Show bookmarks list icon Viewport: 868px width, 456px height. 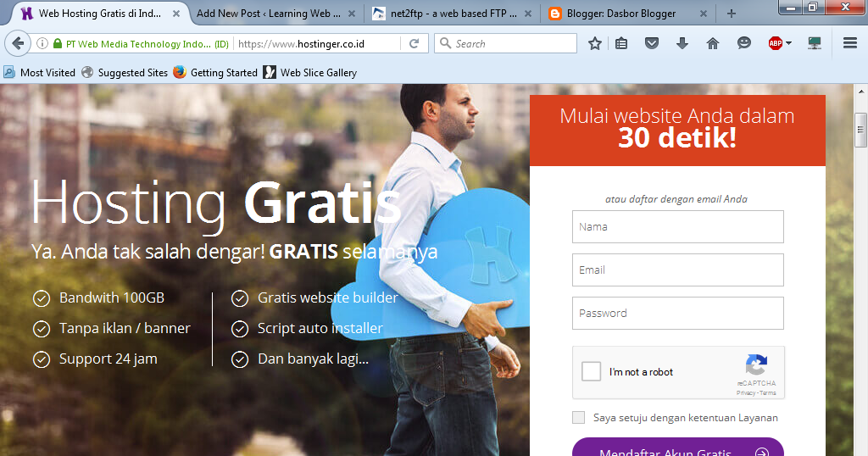pyautogui.click(x=621, y=43)
